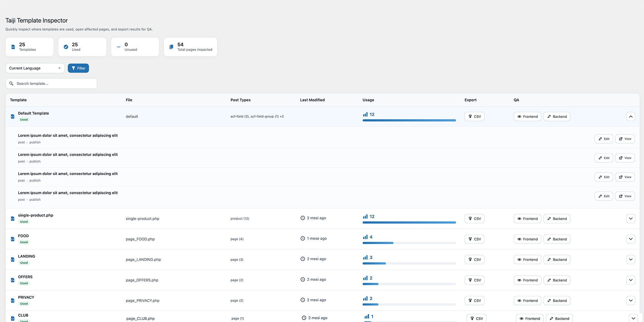
Task: Export CSV for the FOOD template
Action: click(474, 239)
